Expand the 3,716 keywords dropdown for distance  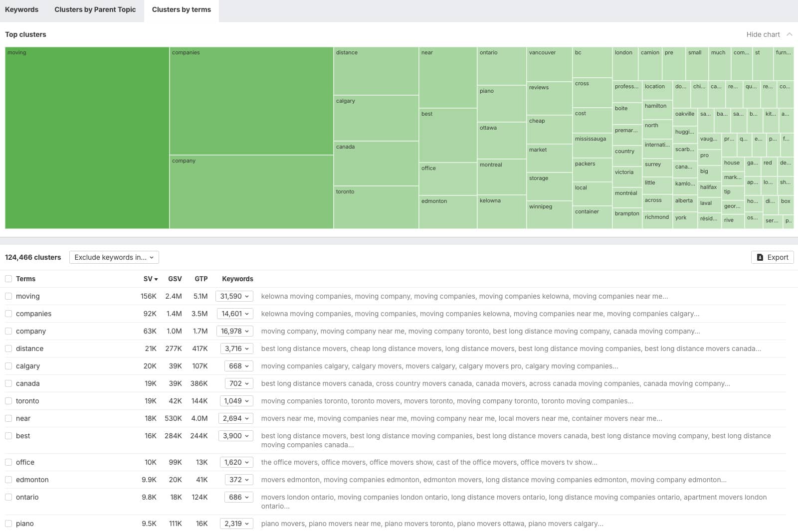click(x=236, y=349)
